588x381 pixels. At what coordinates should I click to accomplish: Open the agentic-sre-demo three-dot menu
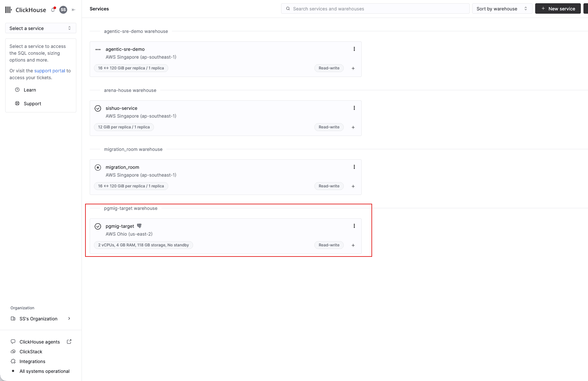[x=354, y=49]
